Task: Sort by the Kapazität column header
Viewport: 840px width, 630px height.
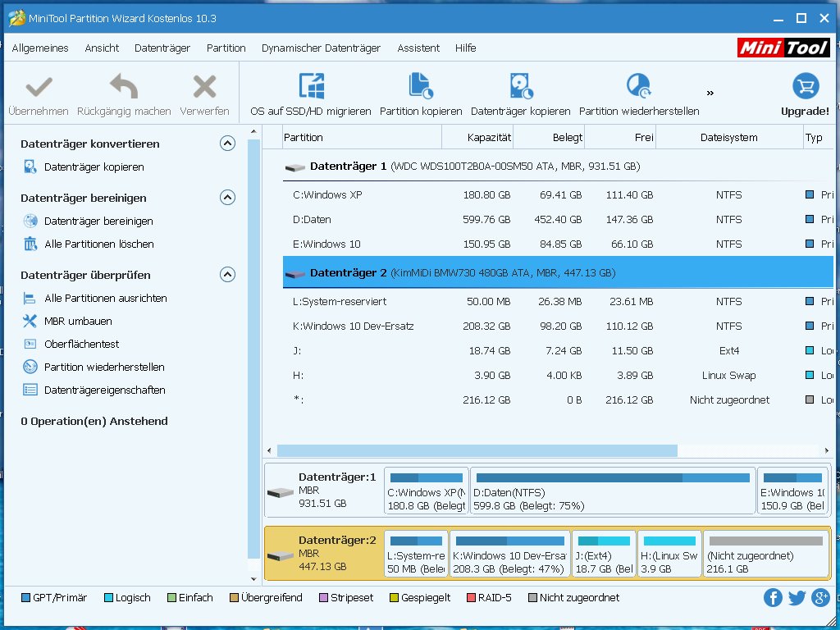Action: [477, 138]
